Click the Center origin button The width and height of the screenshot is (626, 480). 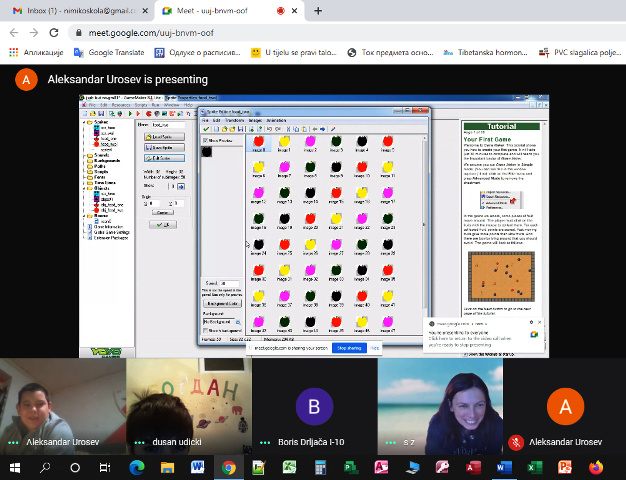click(x=162, y=212)
